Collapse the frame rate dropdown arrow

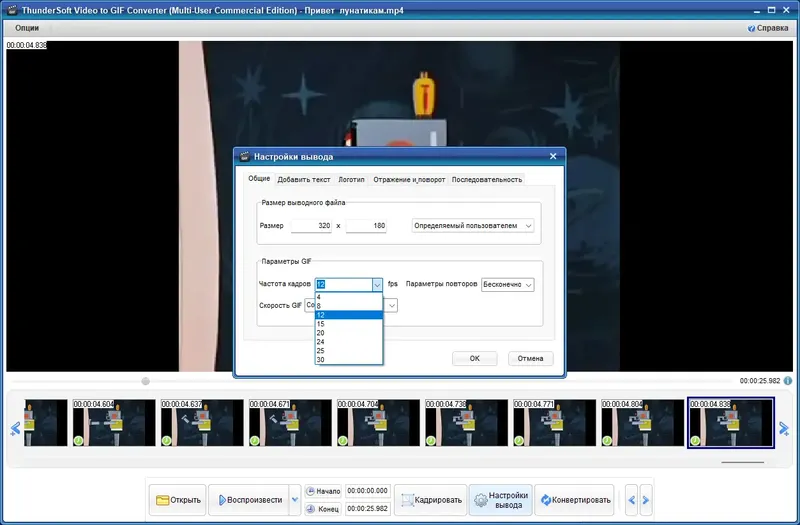[x=377, y=285]
